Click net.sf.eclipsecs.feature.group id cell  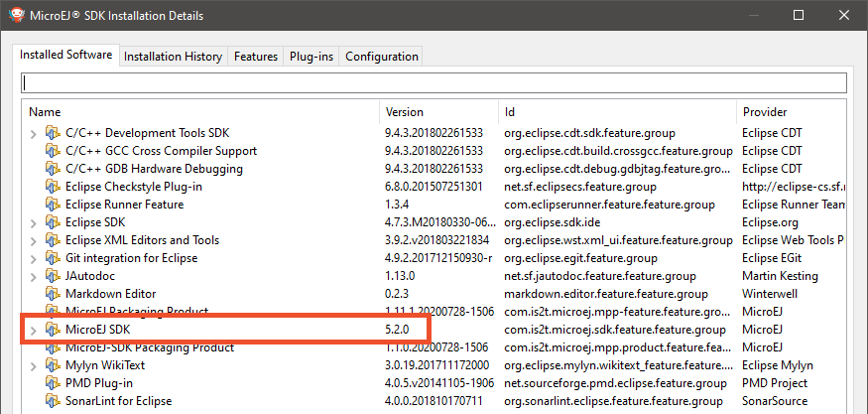580,187
